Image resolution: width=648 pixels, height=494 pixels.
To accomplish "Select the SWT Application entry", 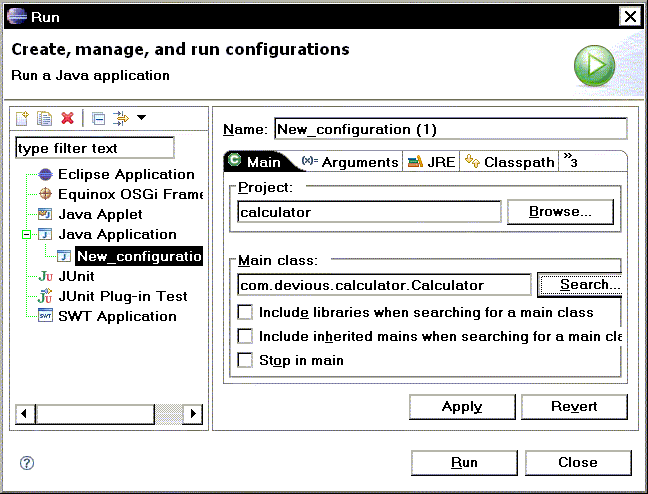I will 117,316.
